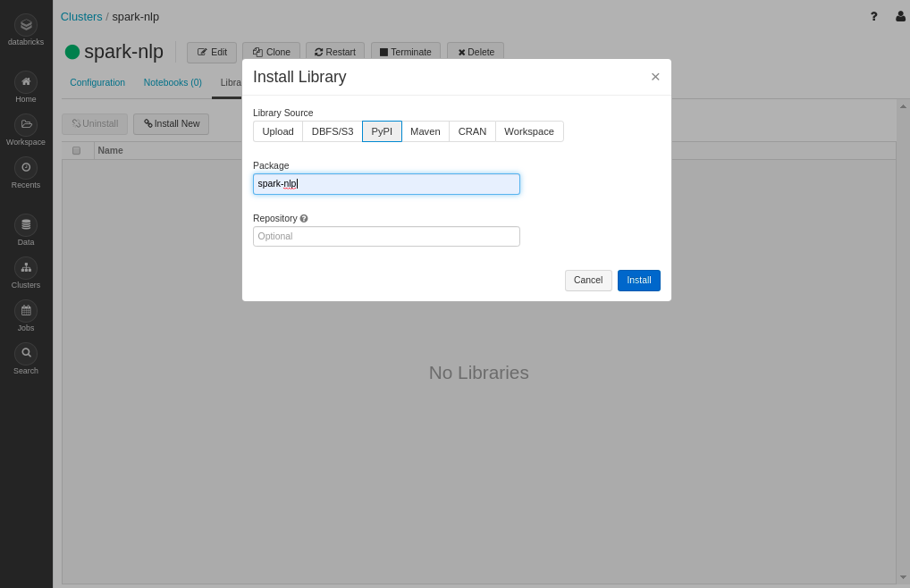
Task: Click the Edit cluster button
Action: click(212, 52)
